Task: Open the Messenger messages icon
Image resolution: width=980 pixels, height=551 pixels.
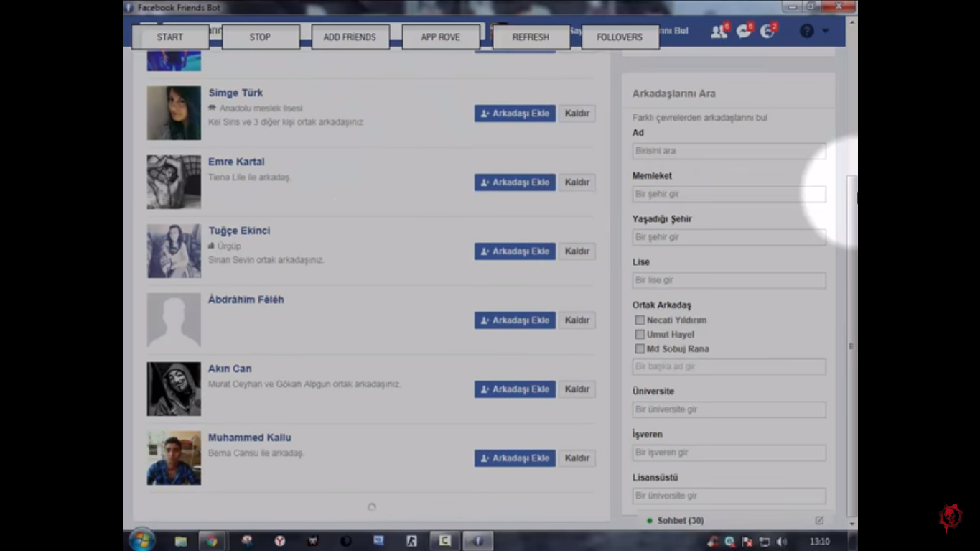Action: pyautogui.click(x=744, y=31)
